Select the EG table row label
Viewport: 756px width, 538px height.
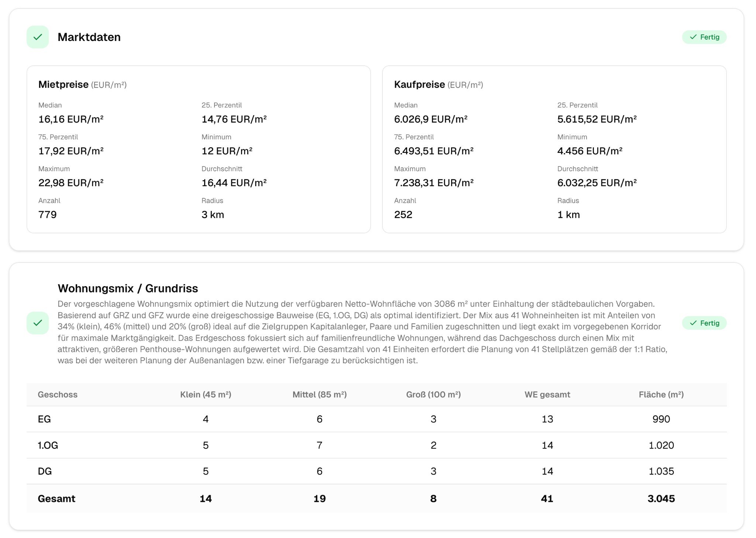(44, 419)
